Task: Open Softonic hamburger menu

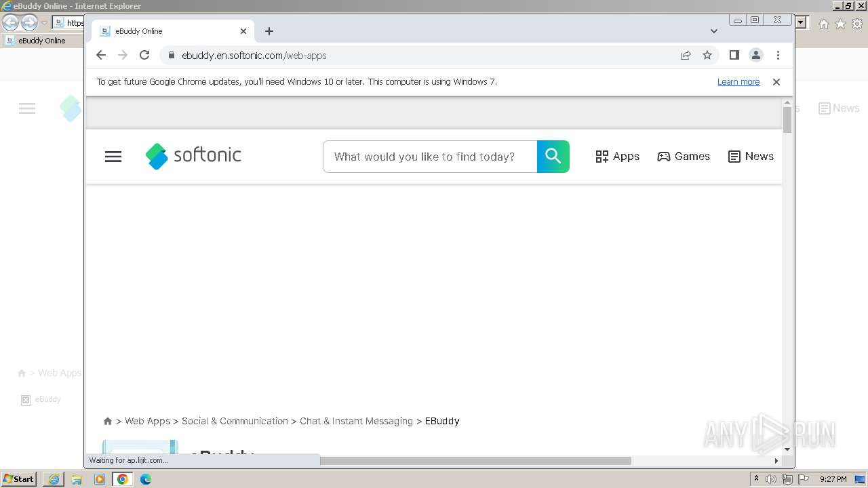Action: point(113,157)
